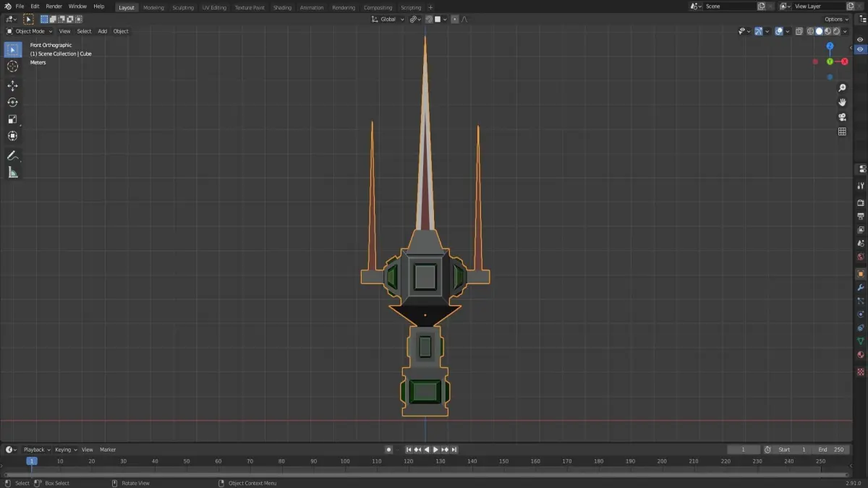The image size is (868, 488).
Task: Open the Modifier properties wrench tab
Action: (x=861, y=288)
